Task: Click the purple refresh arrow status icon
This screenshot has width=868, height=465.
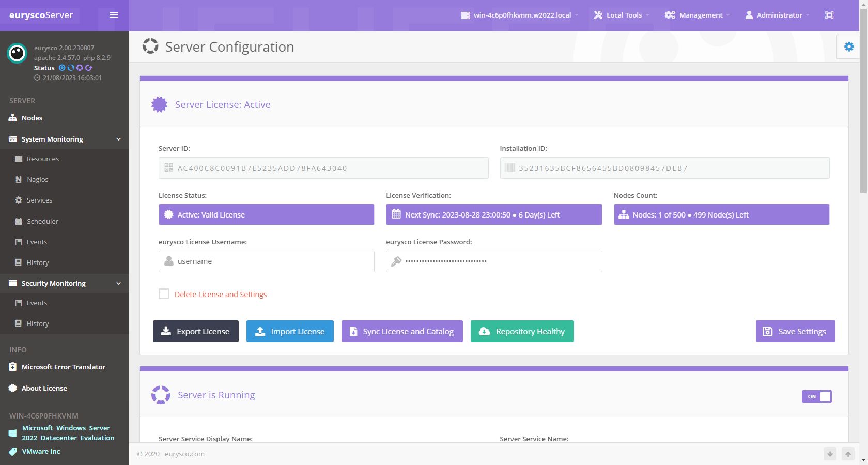Action: click(89, 68)
